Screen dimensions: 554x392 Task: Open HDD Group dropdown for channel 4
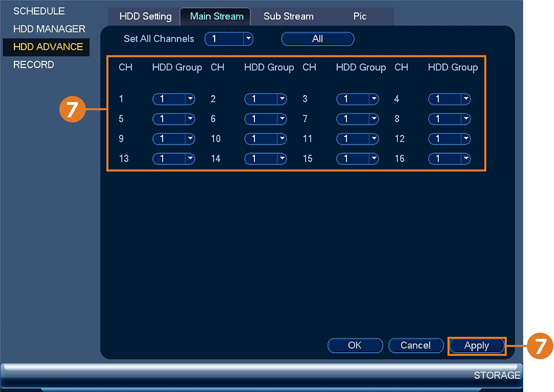click(x=449, y=99)
